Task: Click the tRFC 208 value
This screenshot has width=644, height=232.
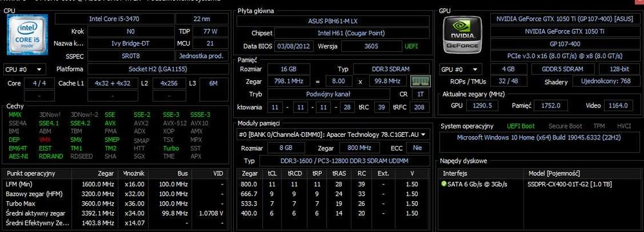Action: click(420, 107)
